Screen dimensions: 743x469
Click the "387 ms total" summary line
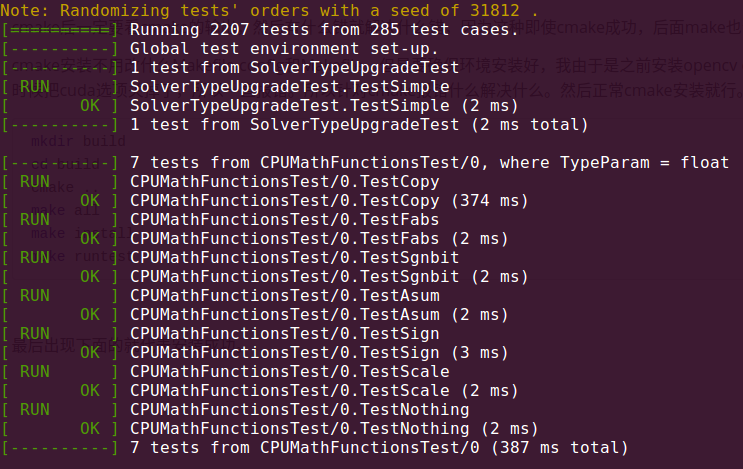click(x=379, y=447)
